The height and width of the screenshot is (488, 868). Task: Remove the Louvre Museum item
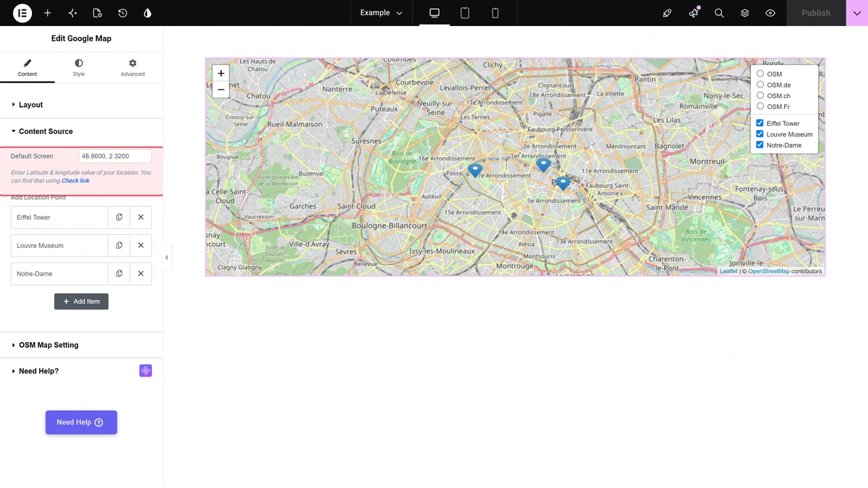(x=141, y=245)
